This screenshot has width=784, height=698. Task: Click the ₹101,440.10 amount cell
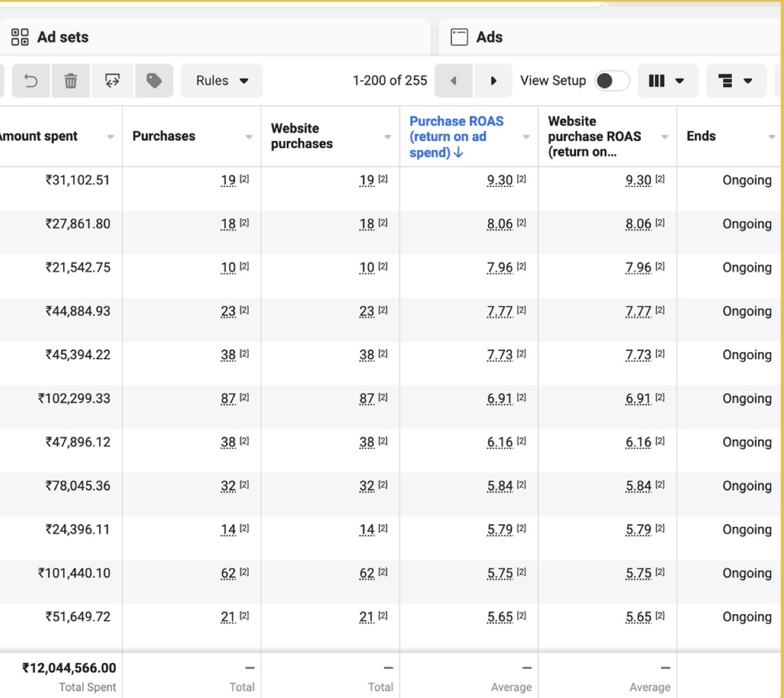coord(74,573)
